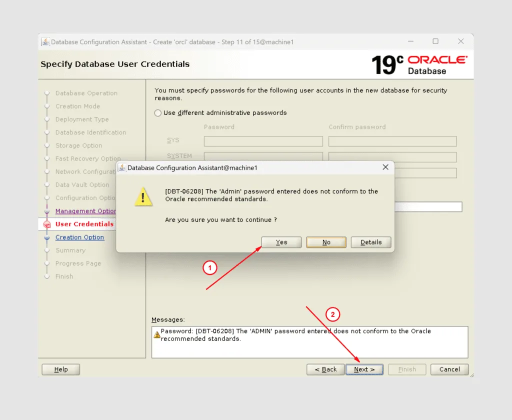Click the Creation Option step bullet icon
Image resolution: width=512 pixels, height=420 pixels.
click(47, 237)
